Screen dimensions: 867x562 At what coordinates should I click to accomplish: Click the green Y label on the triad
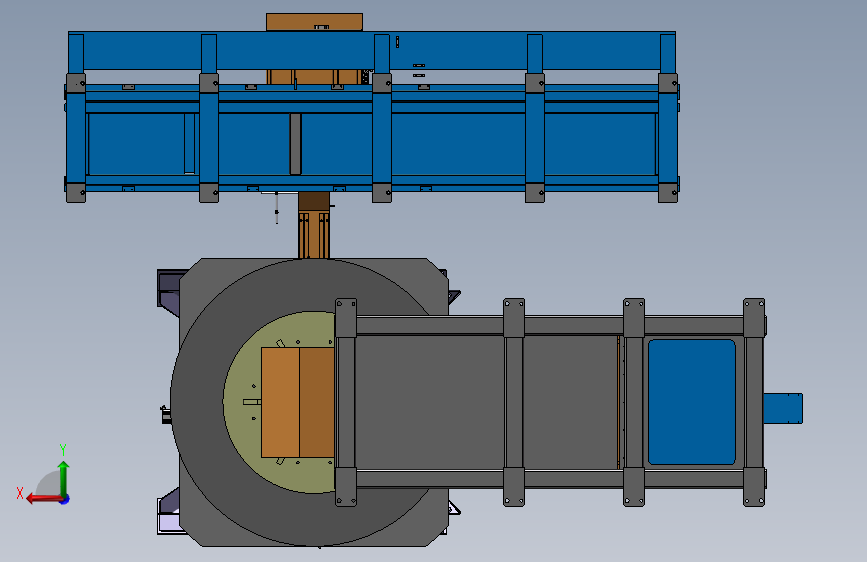tap(63, 450)
